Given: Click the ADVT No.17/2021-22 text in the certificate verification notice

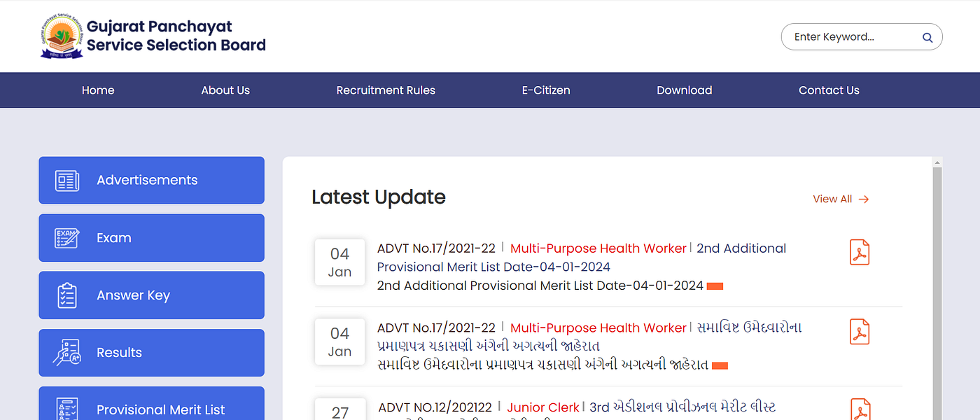Looking at the screenshot, I should pyautogui.click(x=436, y=328).
